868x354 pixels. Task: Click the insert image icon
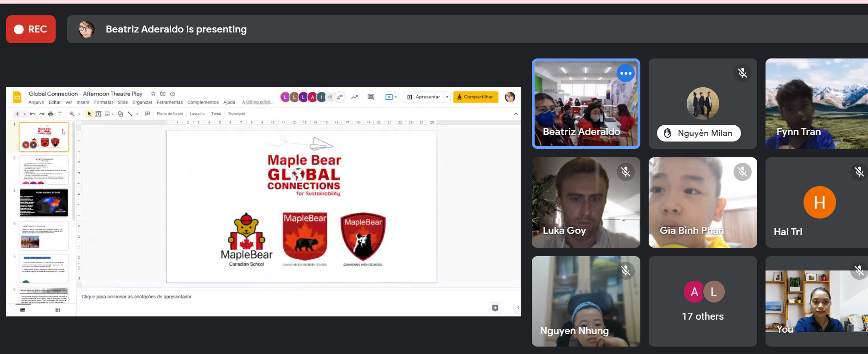(107, 114)
